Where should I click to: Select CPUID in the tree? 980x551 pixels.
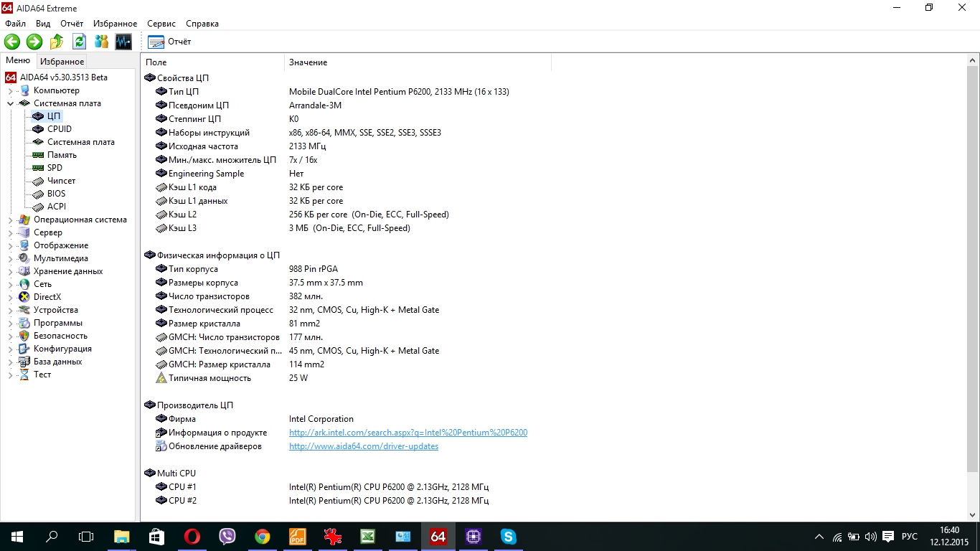pyautogui.click(x=59, y=129)
